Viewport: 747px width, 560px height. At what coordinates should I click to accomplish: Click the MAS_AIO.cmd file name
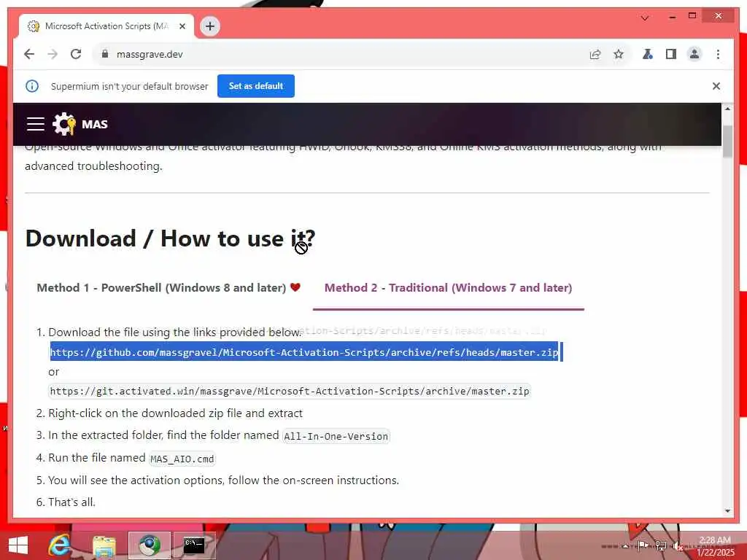tap(182, 459)
